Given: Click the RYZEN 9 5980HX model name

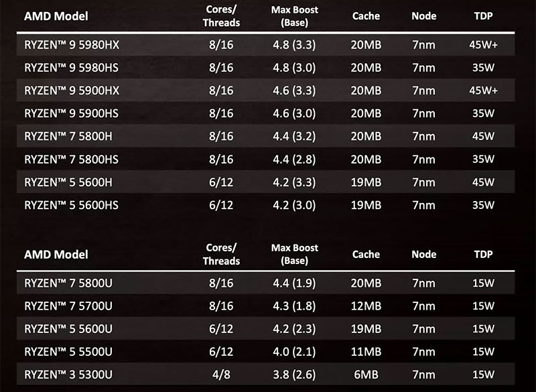Looking at the screenshot, I should point(72,45).
